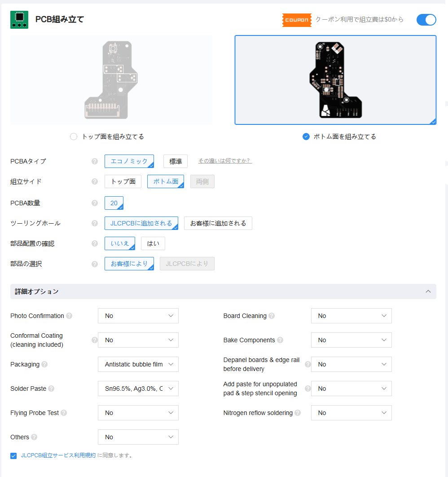Open Others dropdown
Image resolution: width=448 pixels, height=477 pixels.
tap(138, 437)
